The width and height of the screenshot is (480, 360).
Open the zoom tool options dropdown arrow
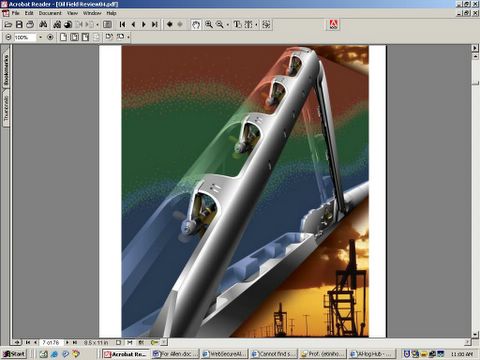tap(228, 25)
